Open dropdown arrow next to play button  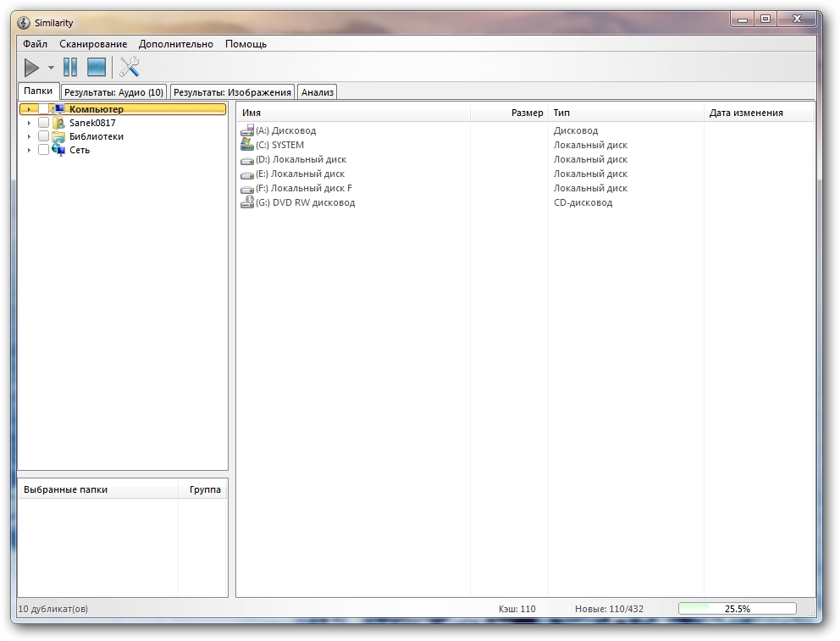51,68
